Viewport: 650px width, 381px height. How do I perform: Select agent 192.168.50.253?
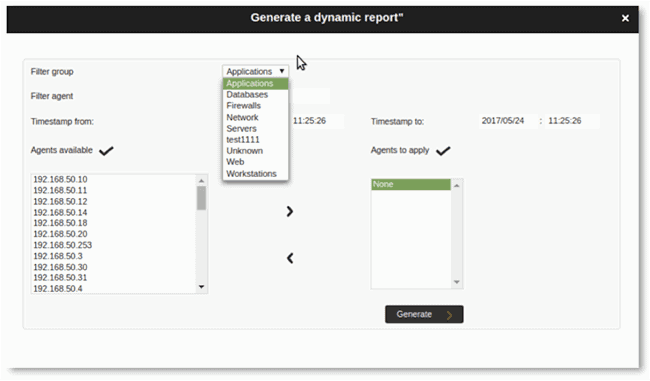(x=114, y=245)
